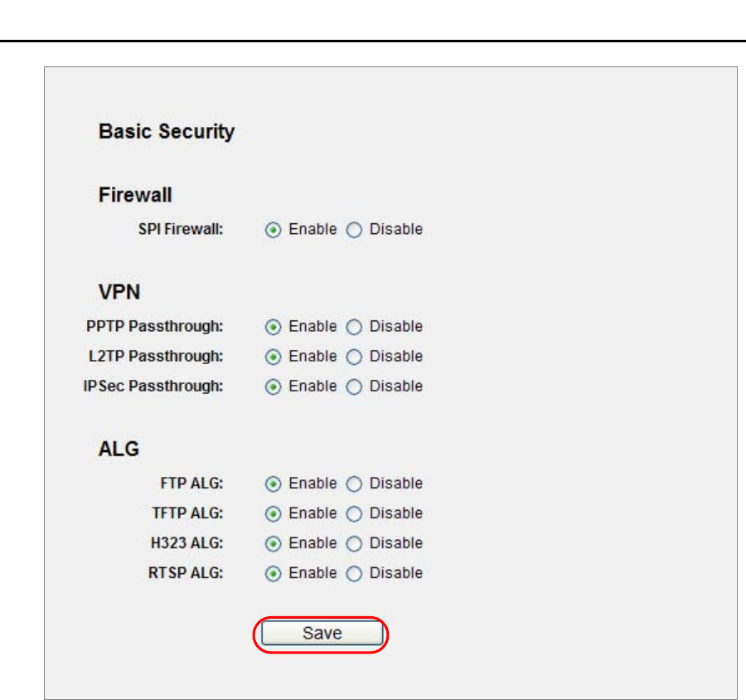Disable TFTP ALG
Viewport: 746px width, 700px height.
click(x=354, y=514)
